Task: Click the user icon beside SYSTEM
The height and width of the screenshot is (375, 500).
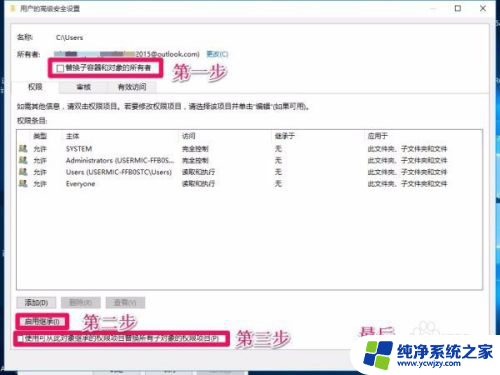Action: coord(23,148)
